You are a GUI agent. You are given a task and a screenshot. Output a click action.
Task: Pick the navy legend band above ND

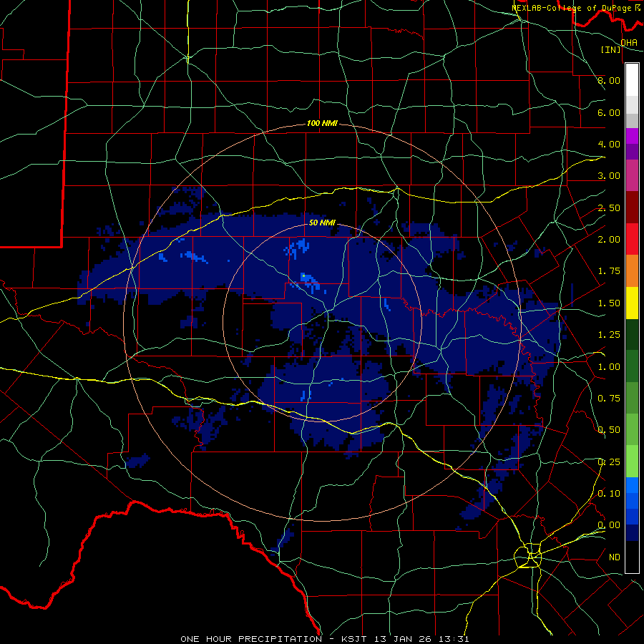pyautogui.click(x=632, y=532)
